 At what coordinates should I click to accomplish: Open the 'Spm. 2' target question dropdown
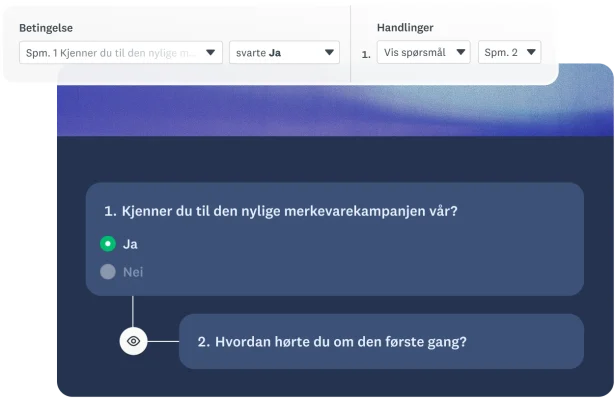509,52
